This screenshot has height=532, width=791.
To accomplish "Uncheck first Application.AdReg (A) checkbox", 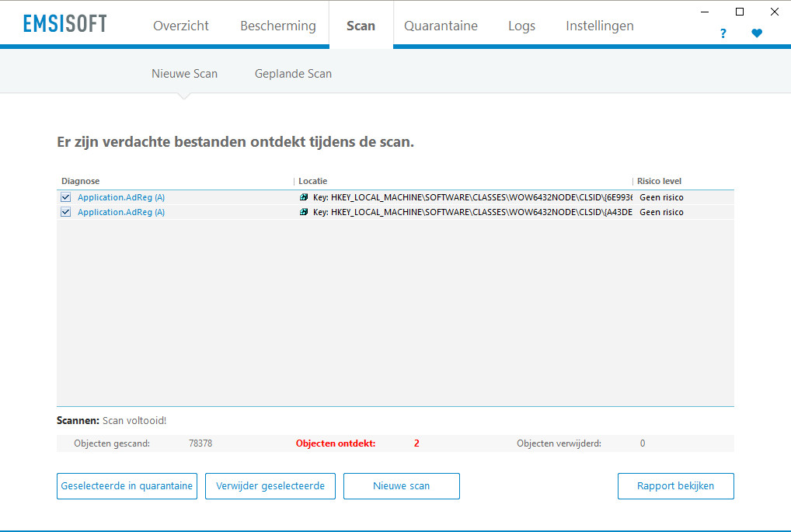I will coord(65,197).
